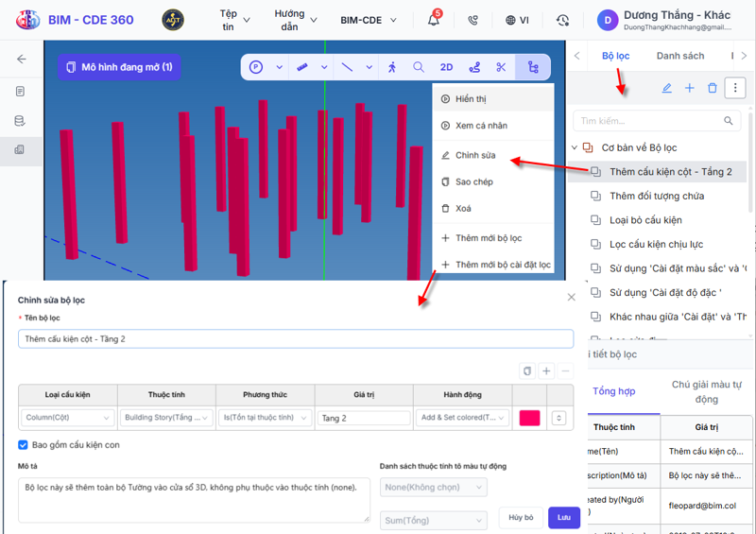Choose 'Thêm mới bộ lọc' menu entry

tap(492, 238)
